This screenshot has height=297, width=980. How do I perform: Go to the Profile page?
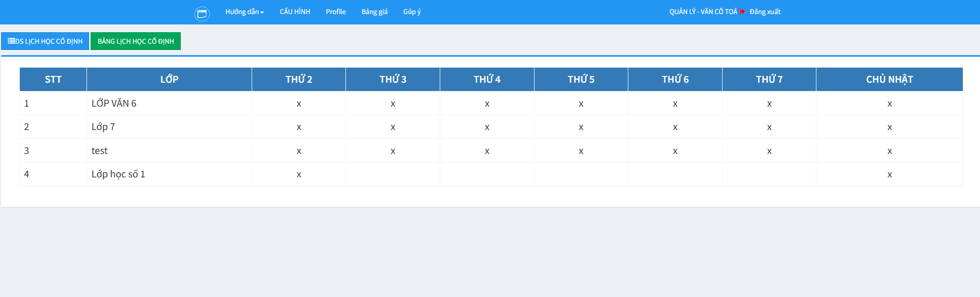[x=336, y=12]
